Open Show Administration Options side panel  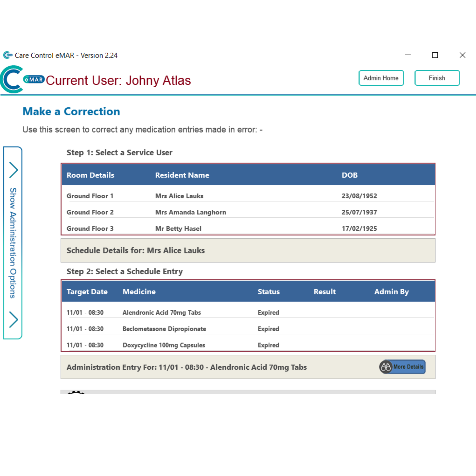13,243
